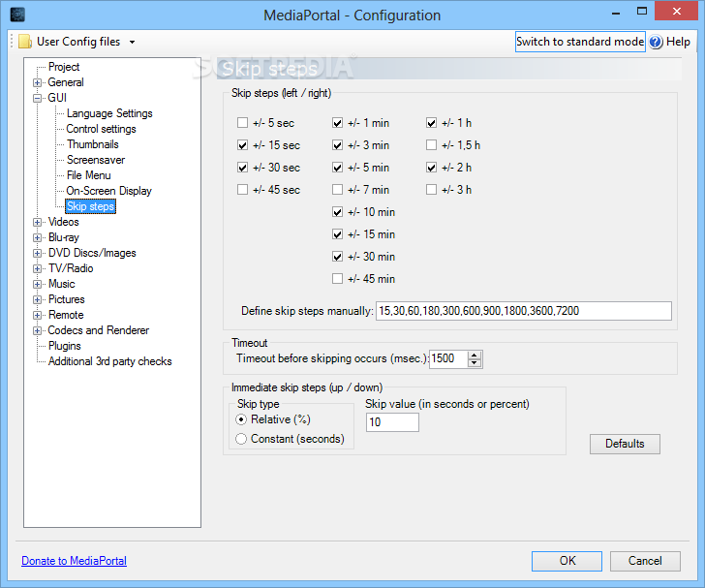705x588 pixels.
Task: Uncheck the +/- 2 h checkbox
Action: pyautogui.click(x=431, y=168)
